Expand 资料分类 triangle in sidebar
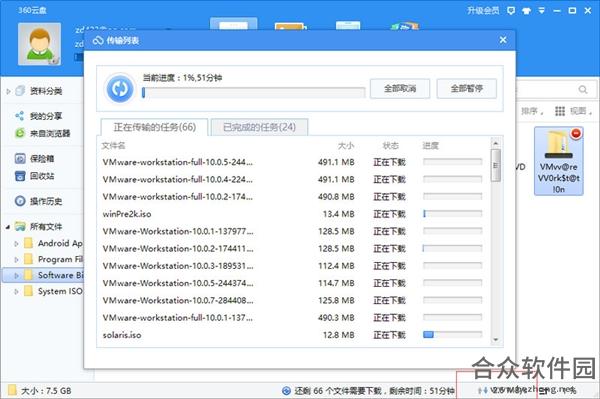Screen dimensions: 600x399 click(8, 91)
